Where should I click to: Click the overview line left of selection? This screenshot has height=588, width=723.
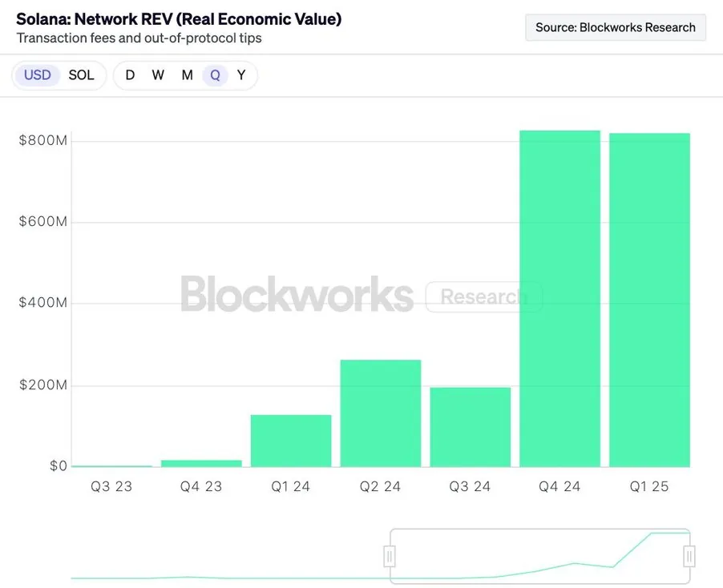tap(224, 578)
